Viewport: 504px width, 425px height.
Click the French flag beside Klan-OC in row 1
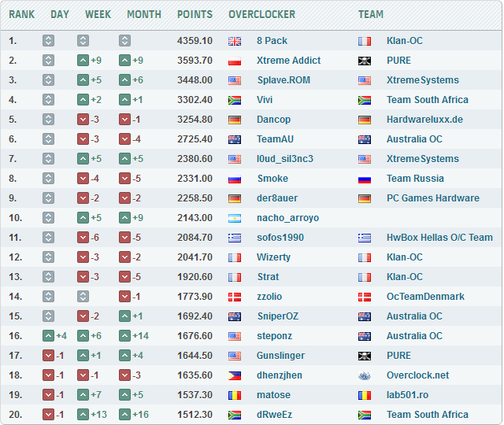coord(365,41)
